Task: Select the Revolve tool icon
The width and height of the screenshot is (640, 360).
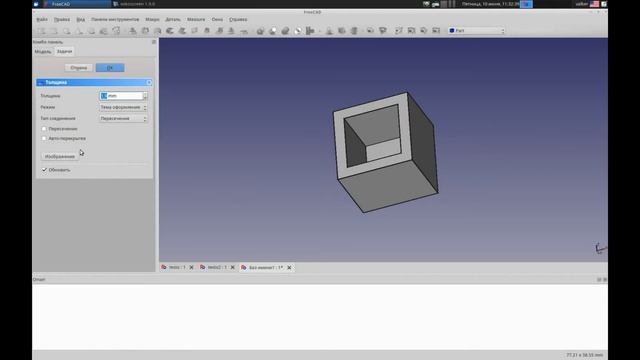Action: pos(145,31)
